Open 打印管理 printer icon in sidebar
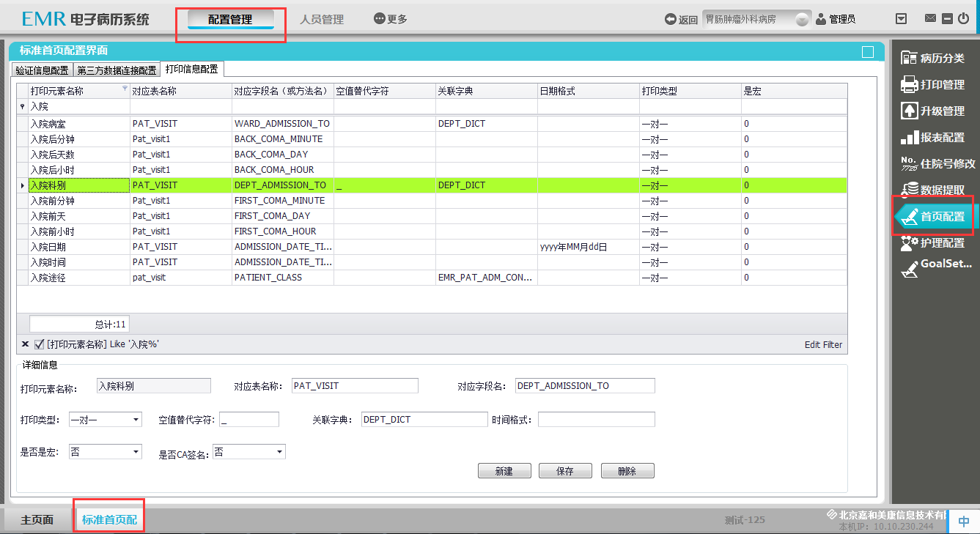The width and height of the screenshot is (980, 534). pos(909,84)
